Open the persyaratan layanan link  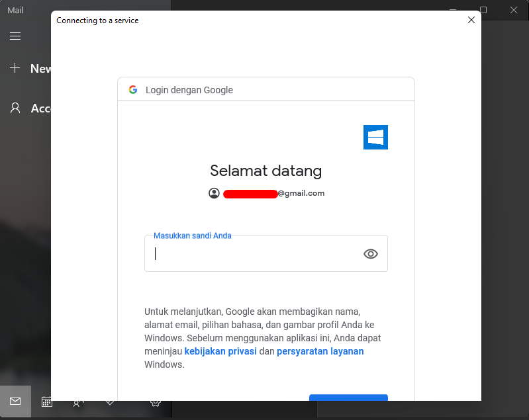point(320,351)
